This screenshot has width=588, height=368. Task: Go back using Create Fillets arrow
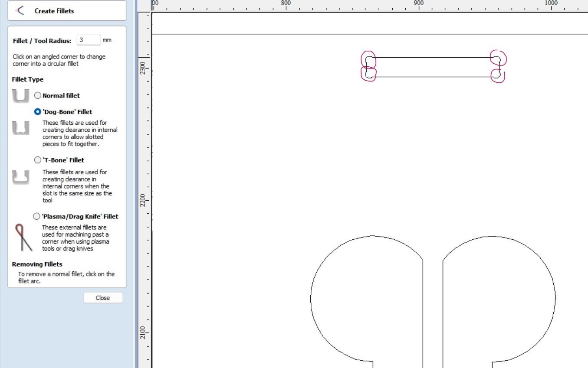pos(20,11)
